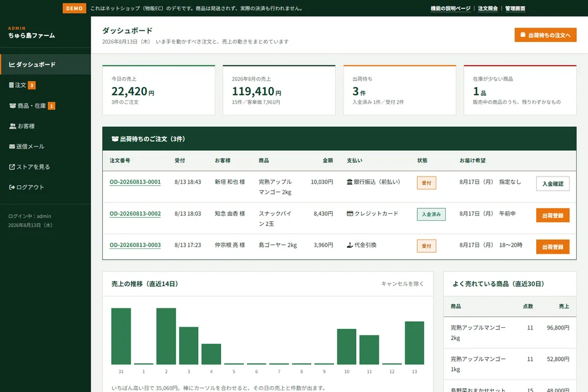Click the sales bar for day 4
This screenshot has height=392, width=588.
(211, 354)
